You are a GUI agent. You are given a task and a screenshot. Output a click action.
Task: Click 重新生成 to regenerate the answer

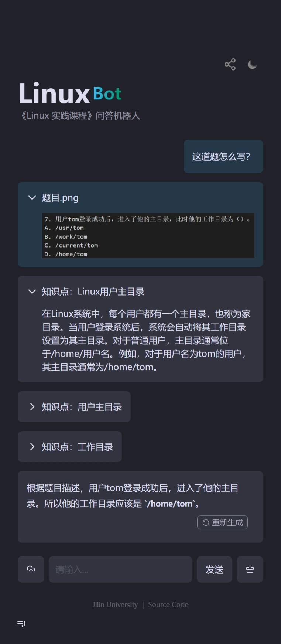pyautogui.click(x=222, y=522)
